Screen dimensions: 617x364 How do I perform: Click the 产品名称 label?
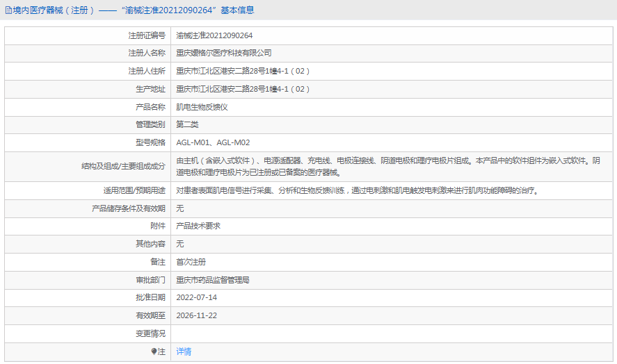pos(151,107)
